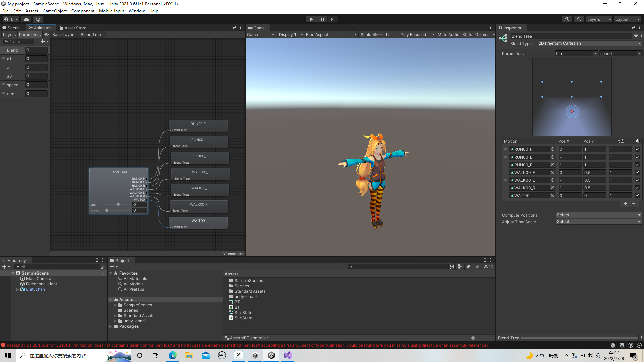Open Microsoft Edge from taskbar

(x=172, y=355)
